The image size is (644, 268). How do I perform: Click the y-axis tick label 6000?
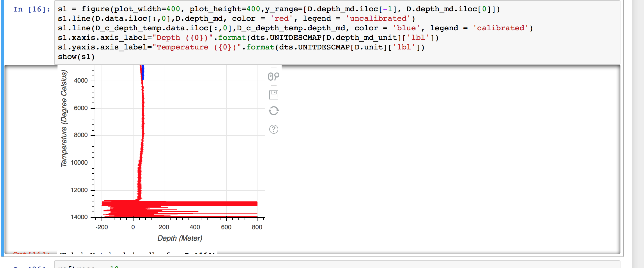tap(81, 108)
